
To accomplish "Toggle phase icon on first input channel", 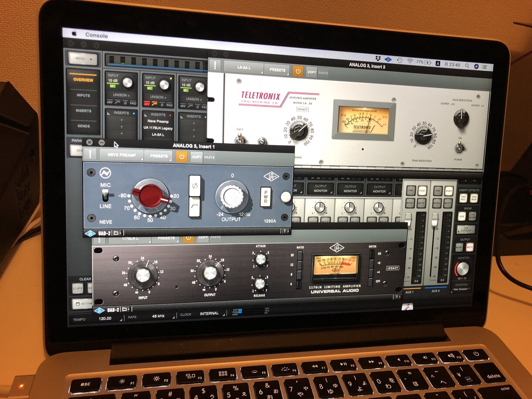I will point(124,103).
